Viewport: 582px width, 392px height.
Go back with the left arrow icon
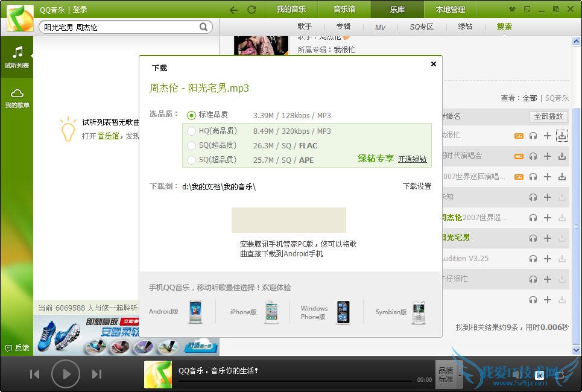(234, 10)
